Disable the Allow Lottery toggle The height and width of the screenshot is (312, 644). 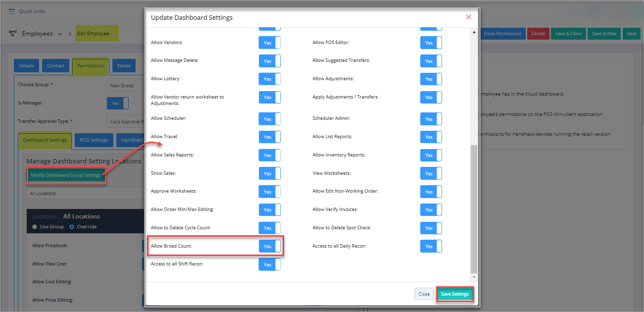[x=269, y=79]
